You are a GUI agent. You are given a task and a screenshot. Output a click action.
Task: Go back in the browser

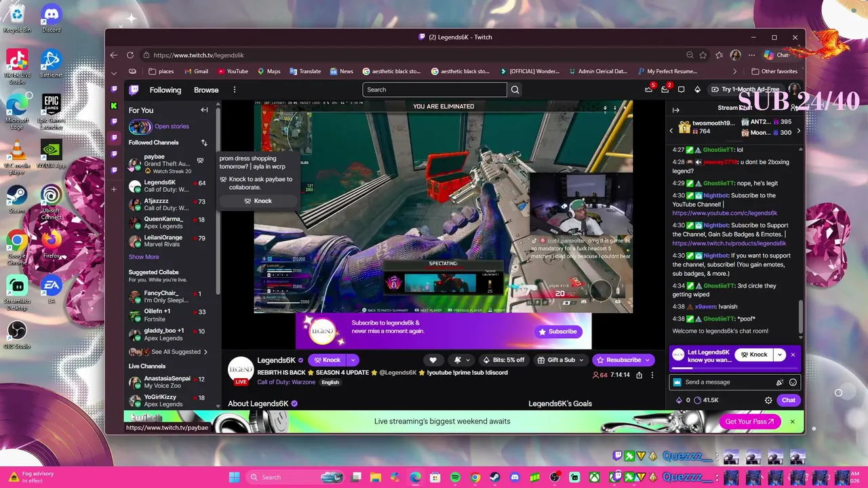tap(114, 55)
